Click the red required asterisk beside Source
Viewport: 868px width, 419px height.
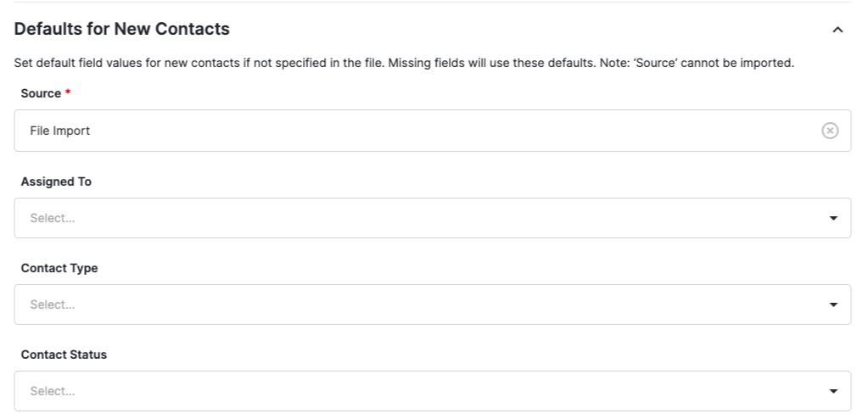click(x=68, y=92)
